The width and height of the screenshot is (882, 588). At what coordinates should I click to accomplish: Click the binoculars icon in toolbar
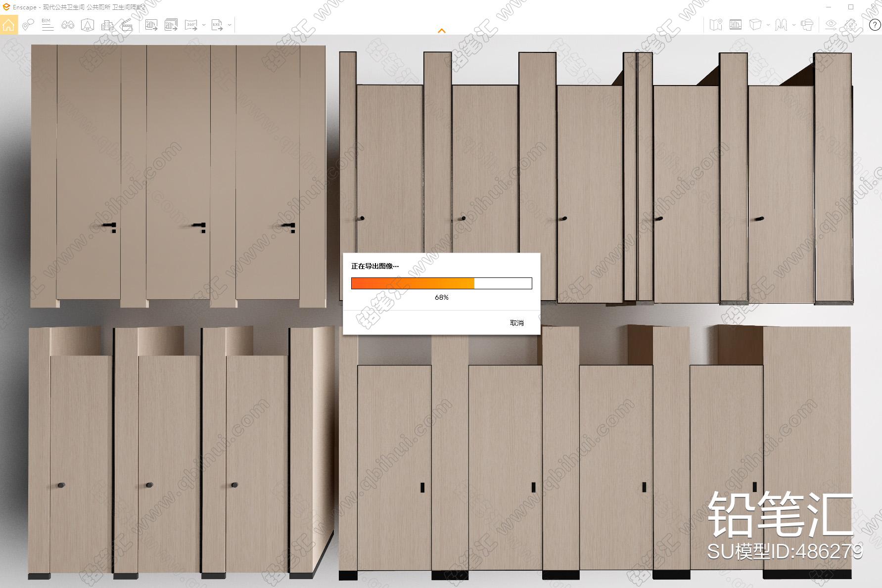point(68,25)
